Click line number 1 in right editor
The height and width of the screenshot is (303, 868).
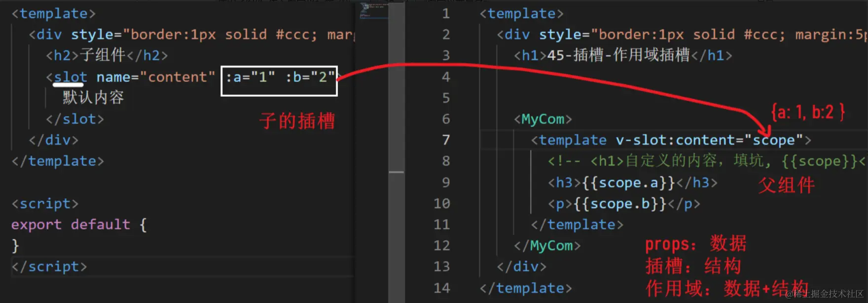coord(446,13)
